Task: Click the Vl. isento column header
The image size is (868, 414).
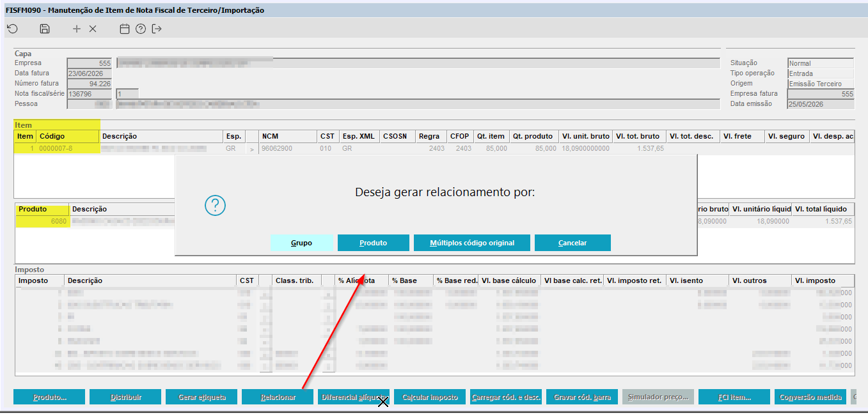Action: (697, 280)
